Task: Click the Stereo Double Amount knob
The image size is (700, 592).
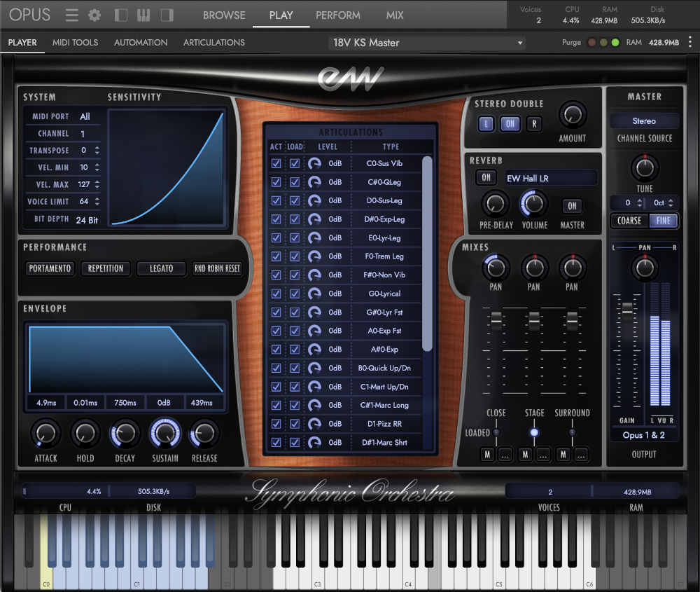Action: tap(572, 114)
